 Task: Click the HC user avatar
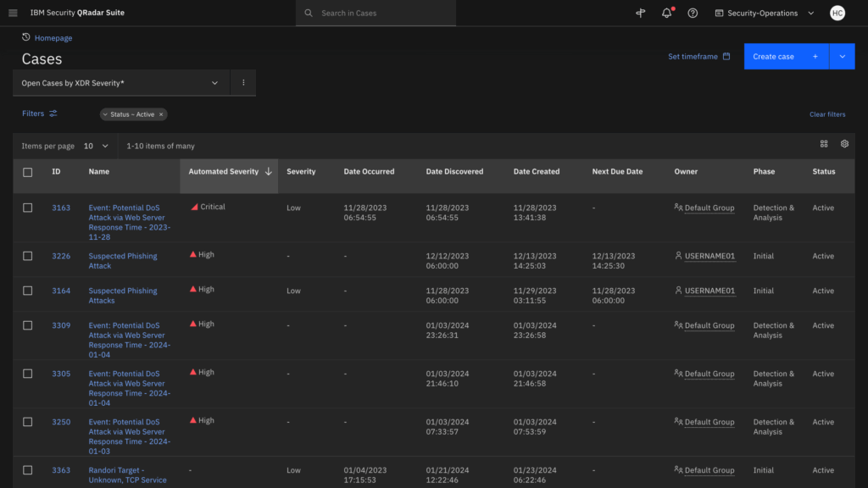pos(837,14)
